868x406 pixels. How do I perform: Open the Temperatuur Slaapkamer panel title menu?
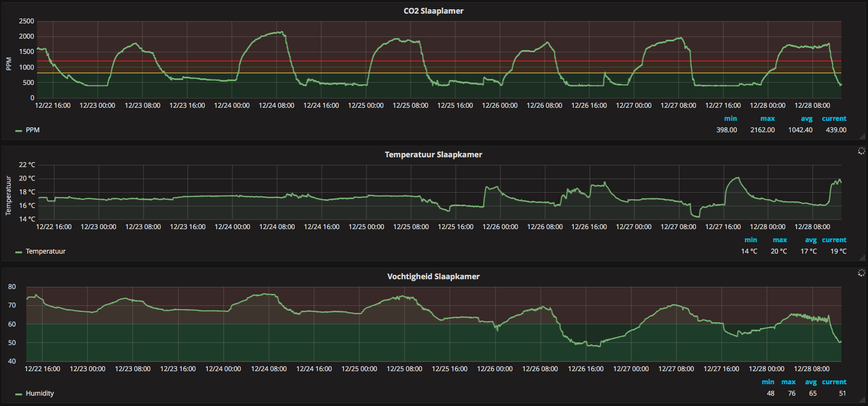click(x=433, y=155)
